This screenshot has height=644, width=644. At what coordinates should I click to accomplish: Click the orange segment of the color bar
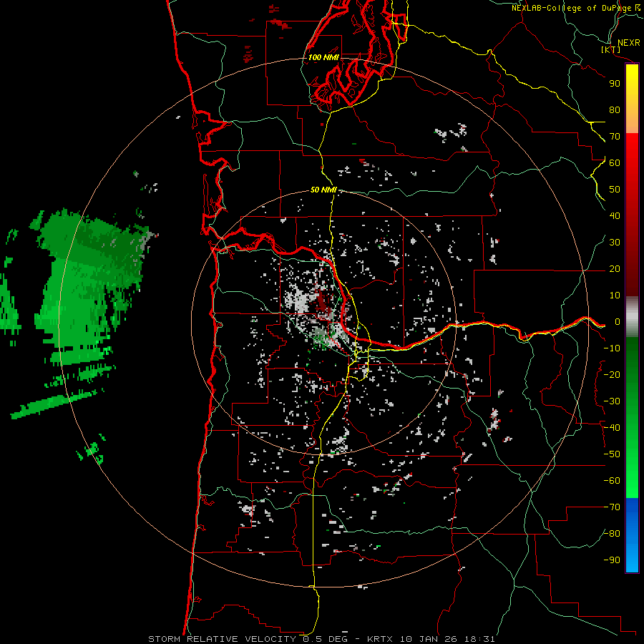(x=632, y=122)
